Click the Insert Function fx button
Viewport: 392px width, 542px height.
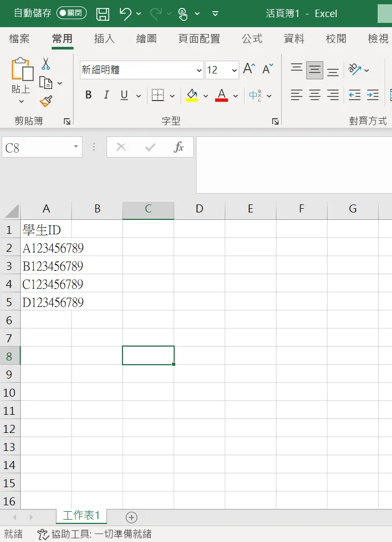point(178,147)
